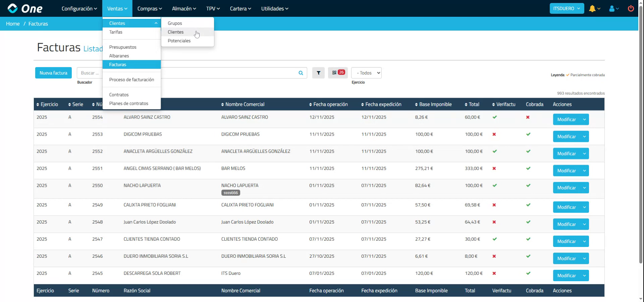644x302 pixels.
Task: Collapse the Clientes submenu chevron
Action: click(x=156, y=23)
